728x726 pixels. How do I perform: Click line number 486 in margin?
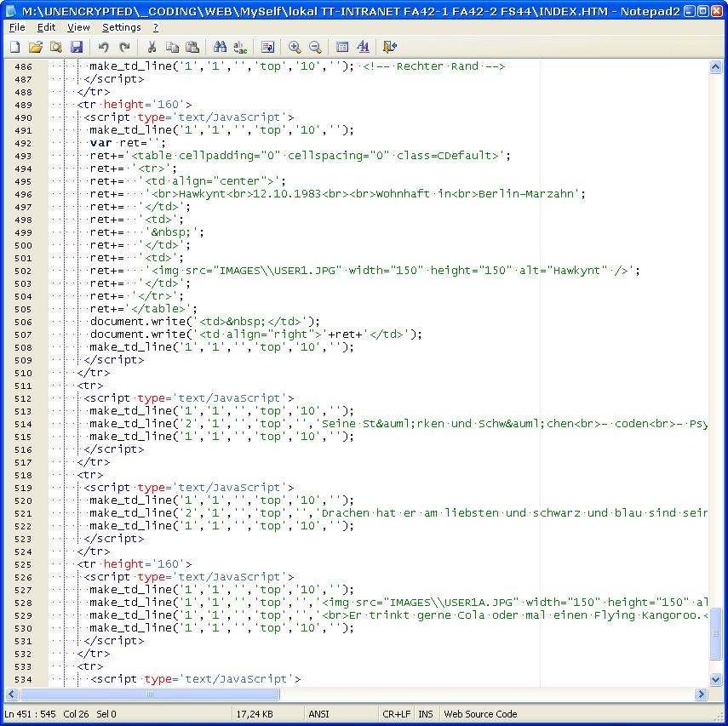click(x=23, y=67)
